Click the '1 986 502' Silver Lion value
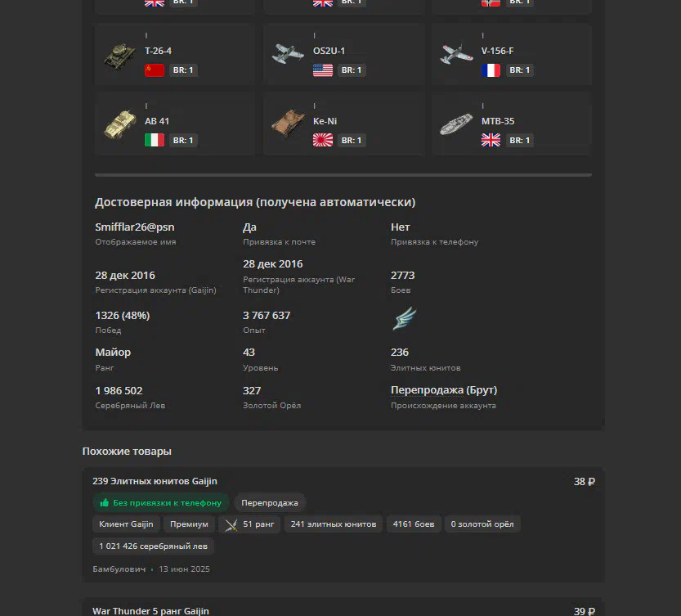This screenshot has width=681, height=616. pos(119,391)
